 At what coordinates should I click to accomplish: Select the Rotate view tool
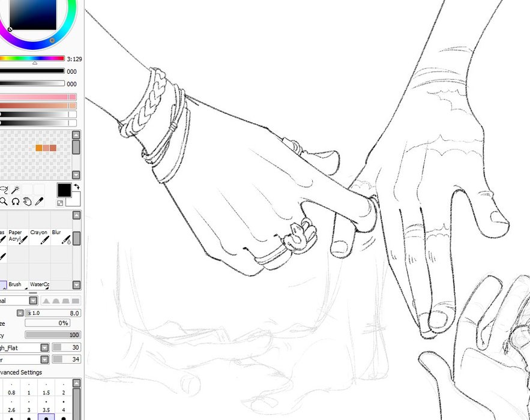(16, 202)
